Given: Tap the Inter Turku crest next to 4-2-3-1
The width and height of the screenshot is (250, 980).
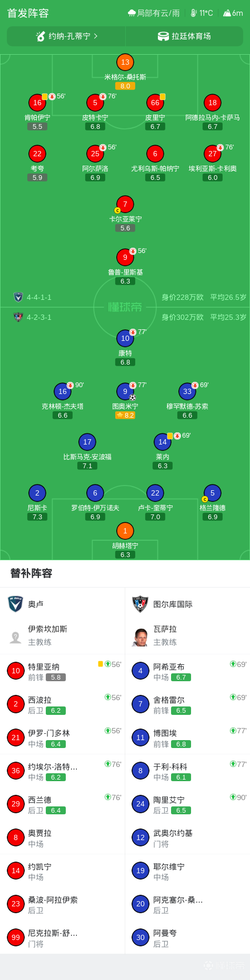Looking at the screenshot, I should point(18,317).
